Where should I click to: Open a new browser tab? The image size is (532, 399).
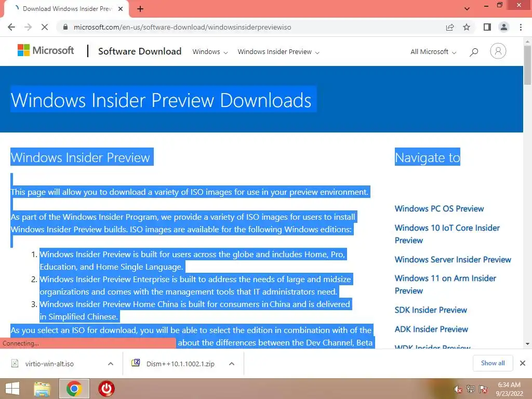click(140, 9)
